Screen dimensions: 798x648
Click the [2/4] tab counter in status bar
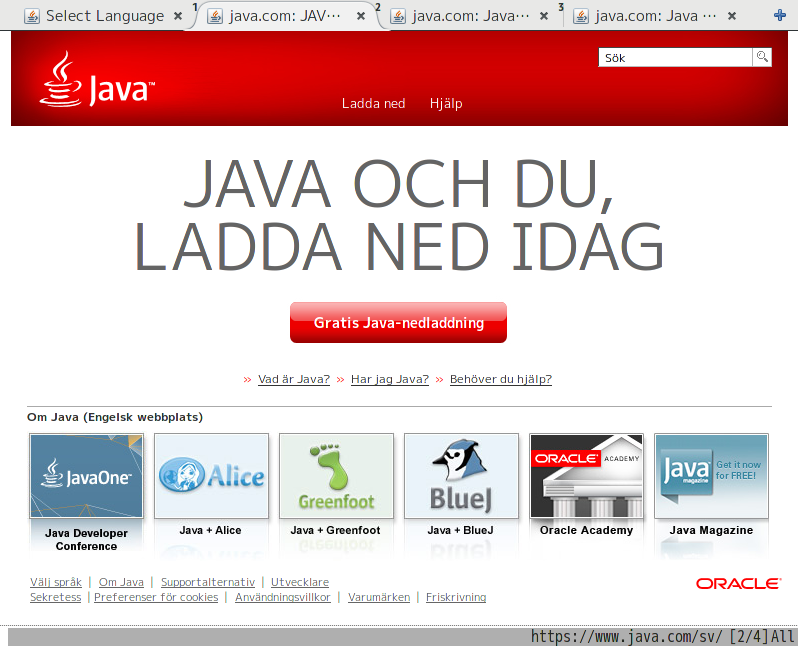[x=748, y=637]
